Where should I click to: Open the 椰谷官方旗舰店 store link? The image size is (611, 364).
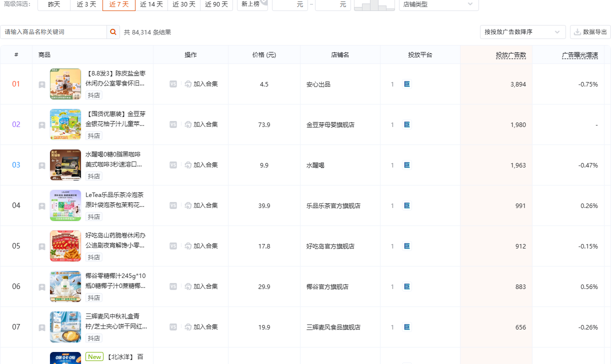[327, 287]
